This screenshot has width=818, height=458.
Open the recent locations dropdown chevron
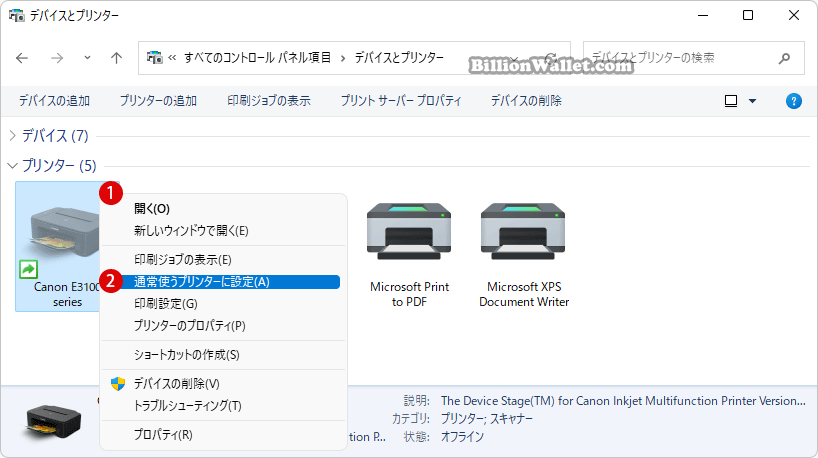pos(87,58)
